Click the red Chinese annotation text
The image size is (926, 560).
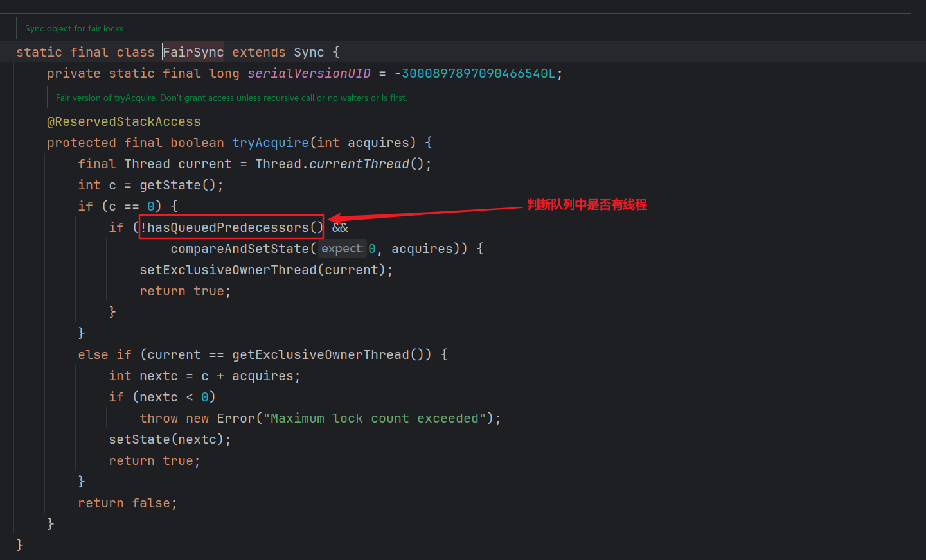(x=587, y=205)
